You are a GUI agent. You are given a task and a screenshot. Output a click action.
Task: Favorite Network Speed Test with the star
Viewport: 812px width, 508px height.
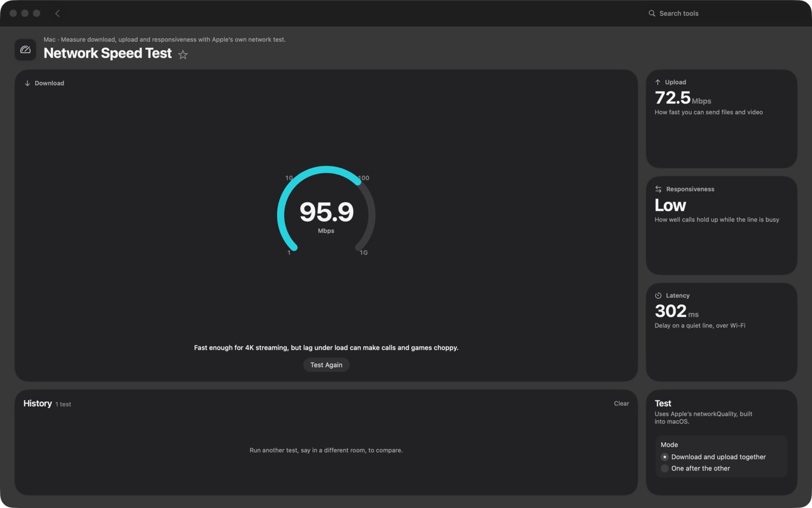(x=183, y=55)
